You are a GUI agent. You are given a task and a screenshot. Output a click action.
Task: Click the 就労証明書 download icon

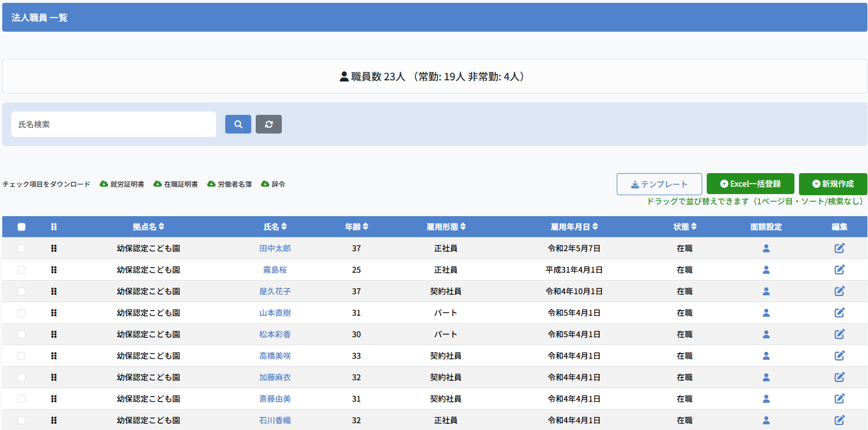pos(104,184)
